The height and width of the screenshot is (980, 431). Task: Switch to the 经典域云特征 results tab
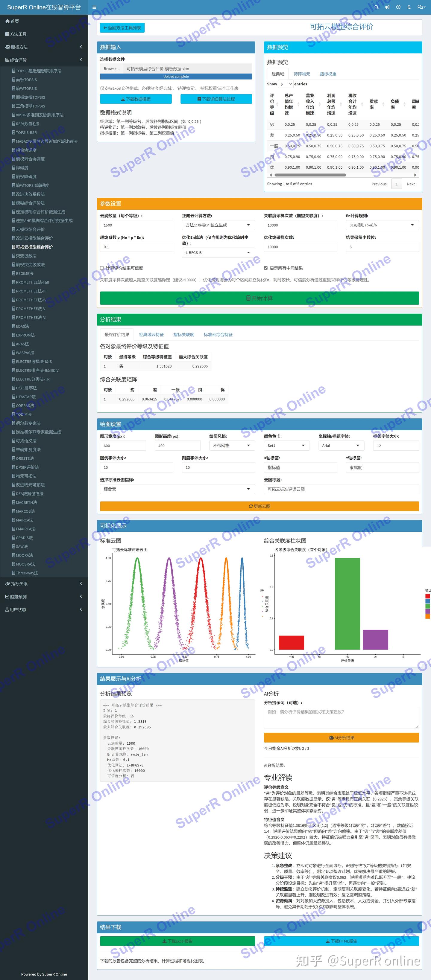pyautogui.click(x=151, y=335)
